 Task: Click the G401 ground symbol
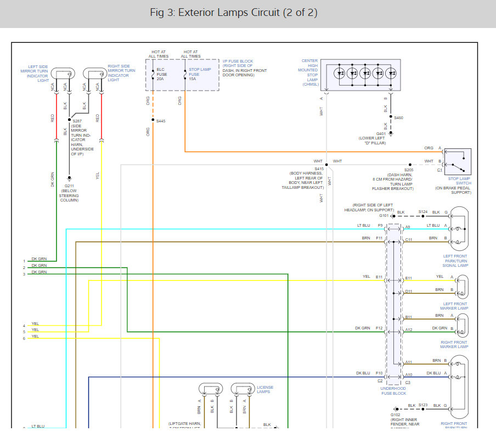[x=391, y=133]
